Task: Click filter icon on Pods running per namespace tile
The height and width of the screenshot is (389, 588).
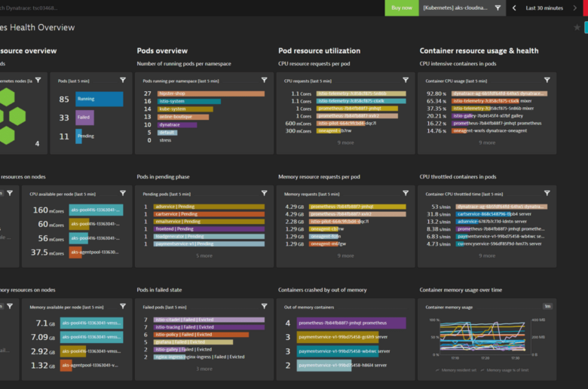Action: point(264,80)
